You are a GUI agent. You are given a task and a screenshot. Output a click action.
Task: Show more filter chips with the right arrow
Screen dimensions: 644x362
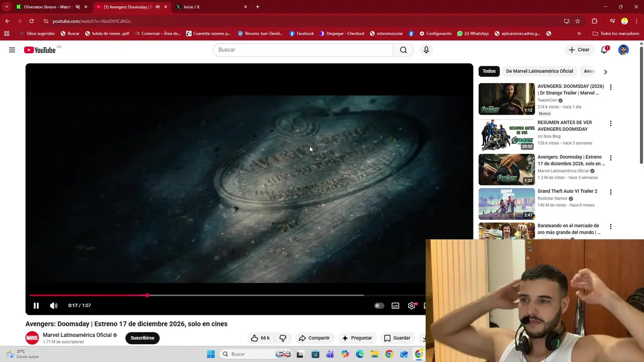tap(605, 72)
